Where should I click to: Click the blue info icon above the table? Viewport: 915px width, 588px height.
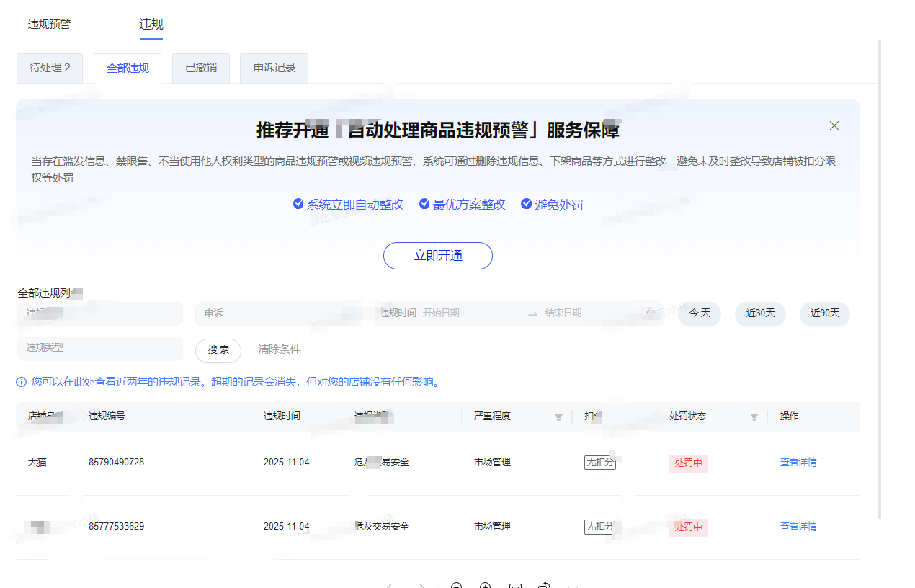pos(22,382)
